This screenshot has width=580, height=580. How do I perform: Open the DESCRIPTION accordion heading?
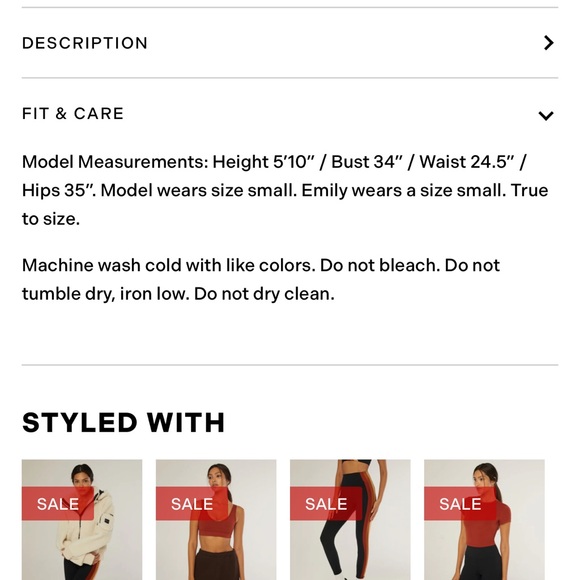click(85, 43)
